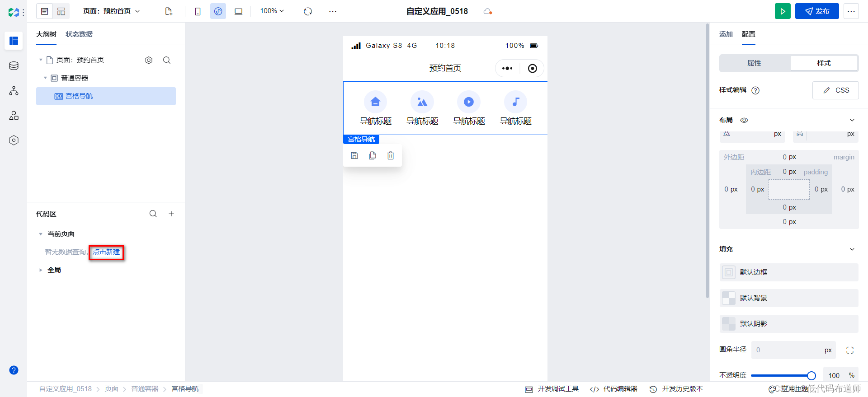Open the zoom 100% dropdown
The image size is (868, 397).
272,11
